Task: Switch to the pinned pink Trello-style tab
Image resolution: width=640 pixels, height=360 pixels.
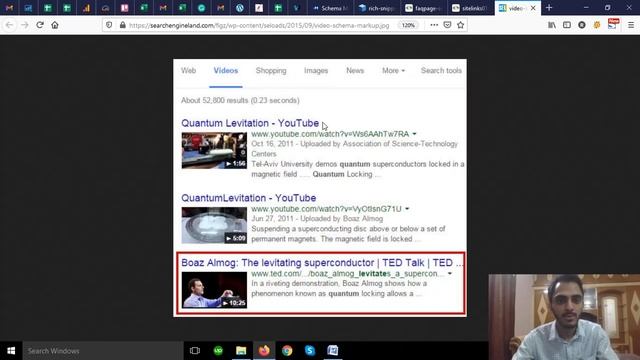Action: [124, 8]
